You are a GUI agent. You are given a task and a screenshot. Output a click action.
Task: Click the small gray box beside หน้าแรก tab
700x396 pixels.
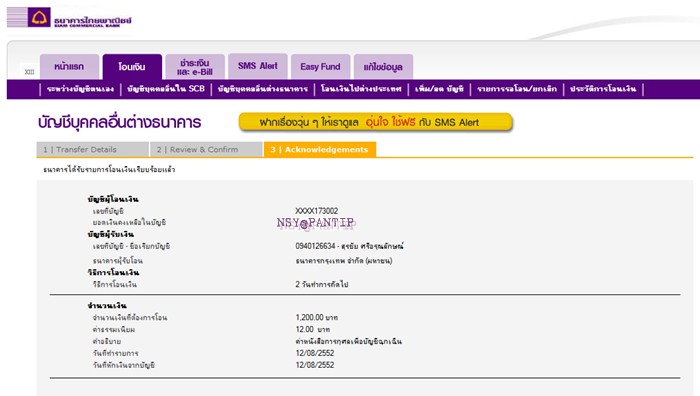[29, 71]
